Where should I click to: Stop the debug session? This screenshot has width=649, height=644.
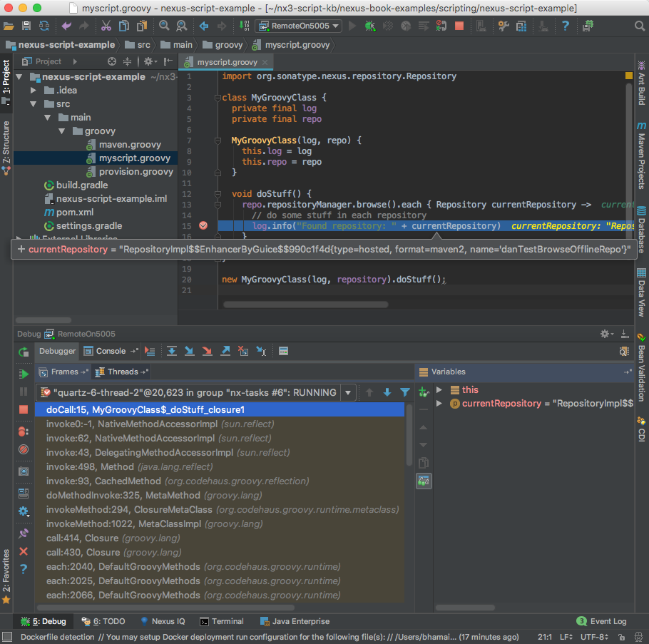point(24,410)
